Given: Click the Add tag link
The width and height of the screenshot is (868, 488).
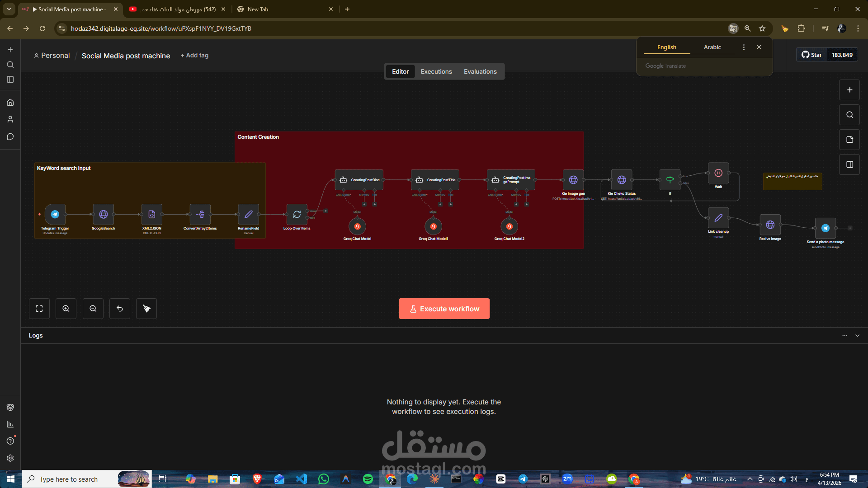Looking at the screenshot, I should (x=194, y=56).
